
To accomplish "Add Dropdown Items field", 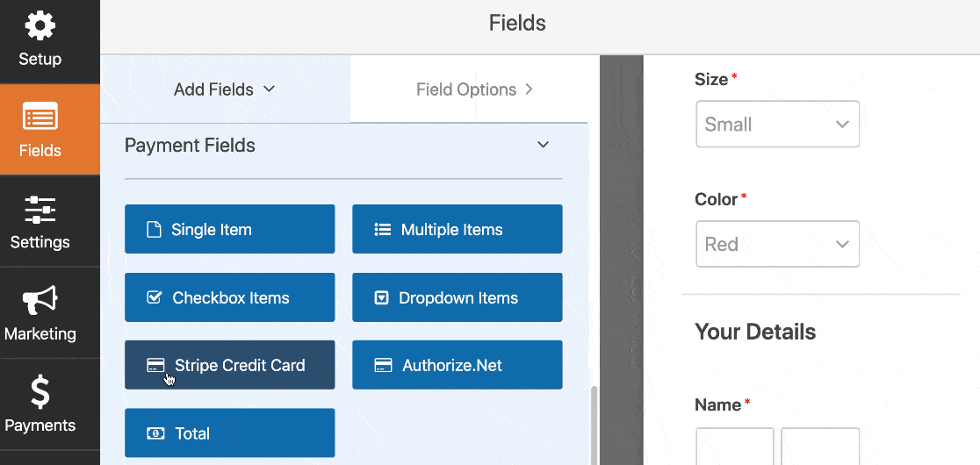I will tap(457, 297).
